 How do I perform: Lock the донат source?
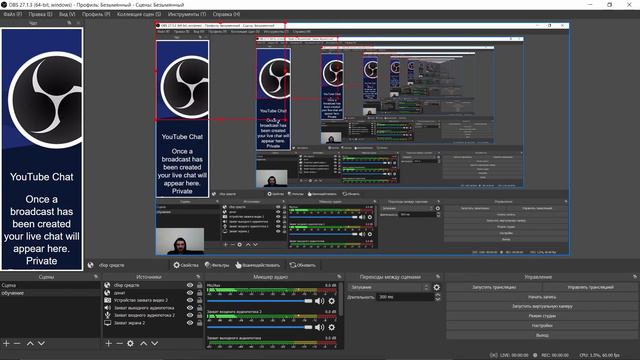click(x=199, y=293)
